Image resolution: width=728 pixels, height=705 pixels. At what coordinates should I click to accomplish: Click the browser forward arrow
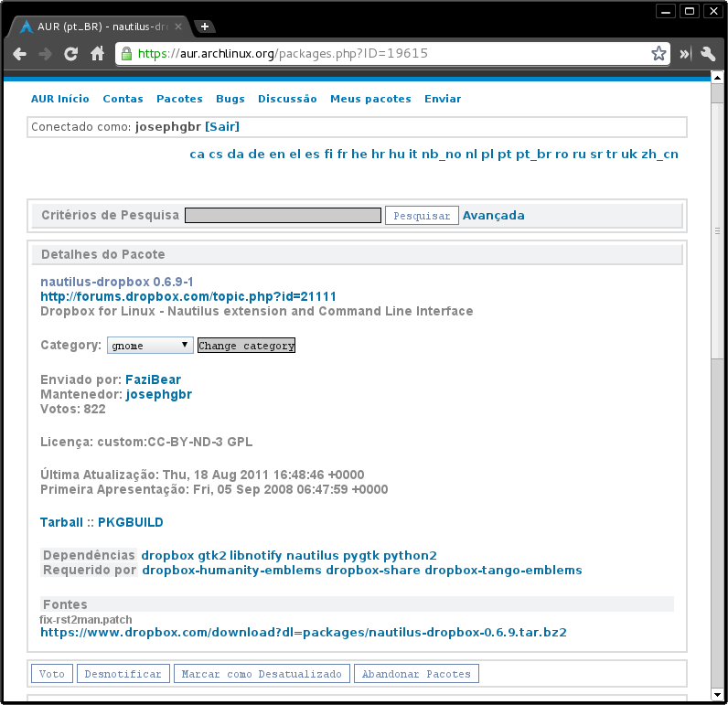(46, 54)
